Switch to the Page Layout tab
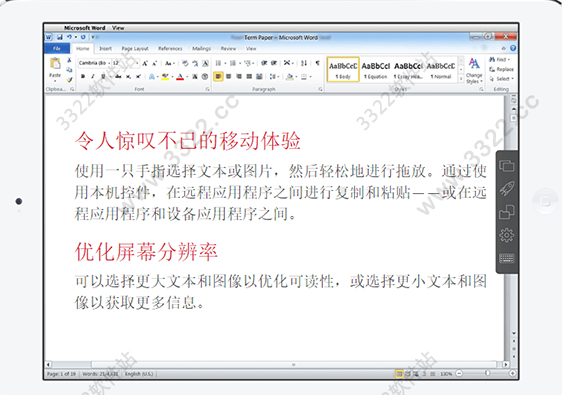The width and height of the screenshot is (562, 395). pyautogui.click(x=135, y=48)
